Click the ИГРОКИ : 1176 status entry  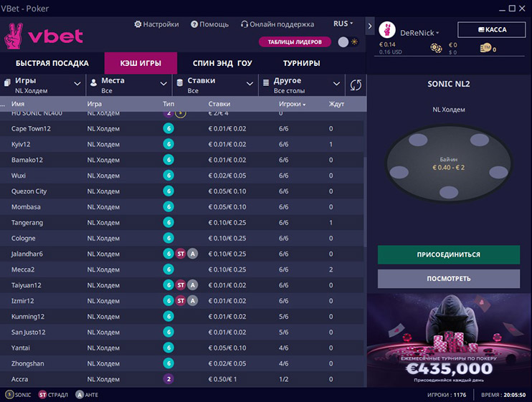(x=447, y=395)
